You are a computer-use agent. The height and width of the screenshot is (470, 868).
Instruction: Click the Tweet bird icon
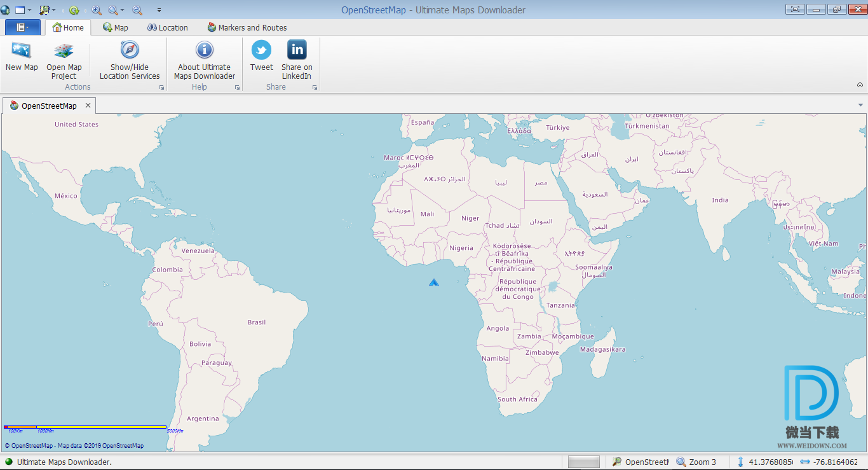pyautogui.click(x=261, y=50)
